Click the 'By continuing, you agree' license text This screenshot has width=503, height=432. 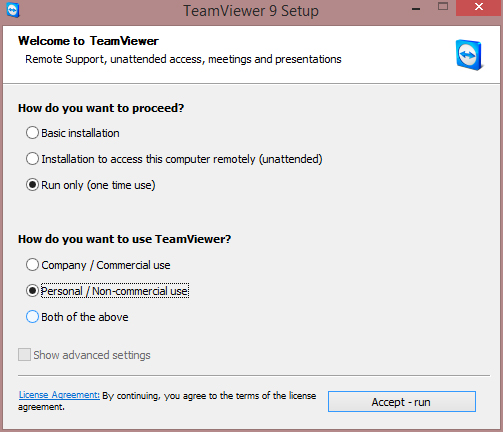pos(209,396)
